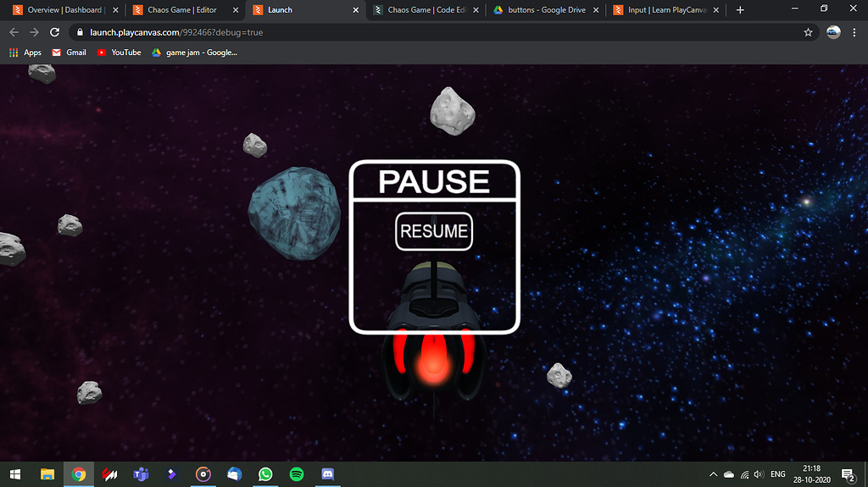Open the Chrome profile avatar menu
The image size is (868, 487).
pos(833,32)
